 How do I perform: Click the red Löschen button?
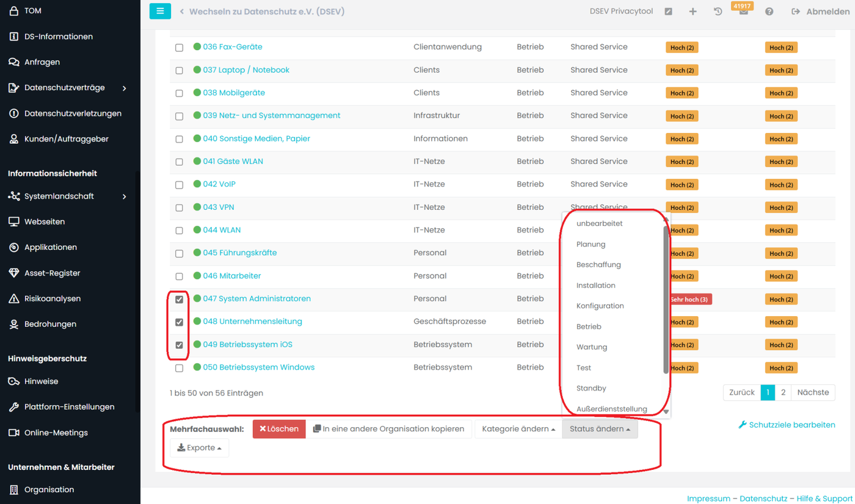point(279,429)
